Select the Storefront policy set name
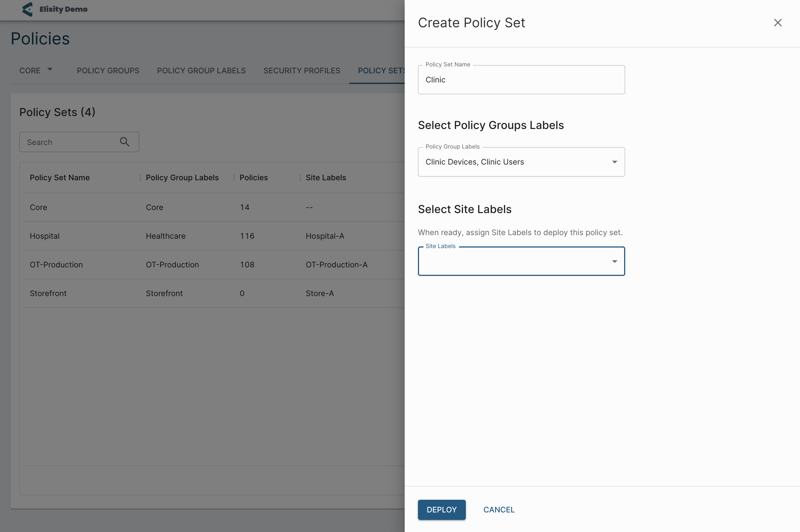The height and width of the screenshot is (532, 800). point(48,293)
